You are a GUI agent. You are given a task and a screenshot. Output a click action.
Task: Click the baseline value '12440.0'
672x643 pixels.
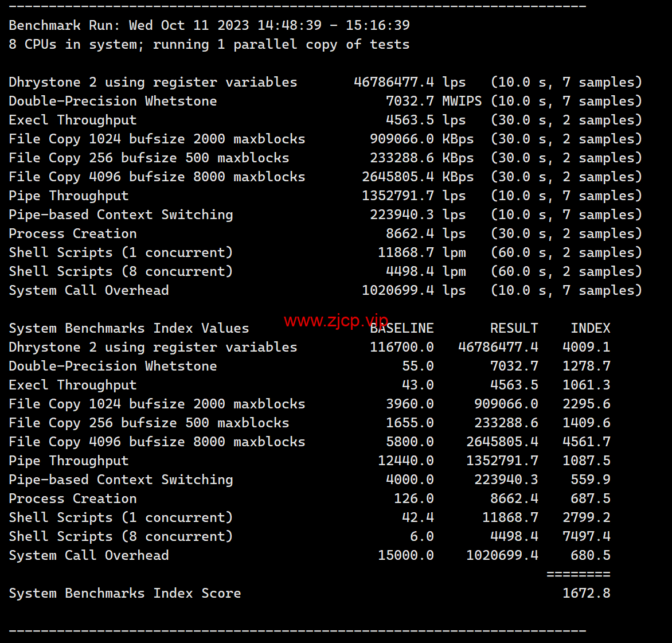406,461
